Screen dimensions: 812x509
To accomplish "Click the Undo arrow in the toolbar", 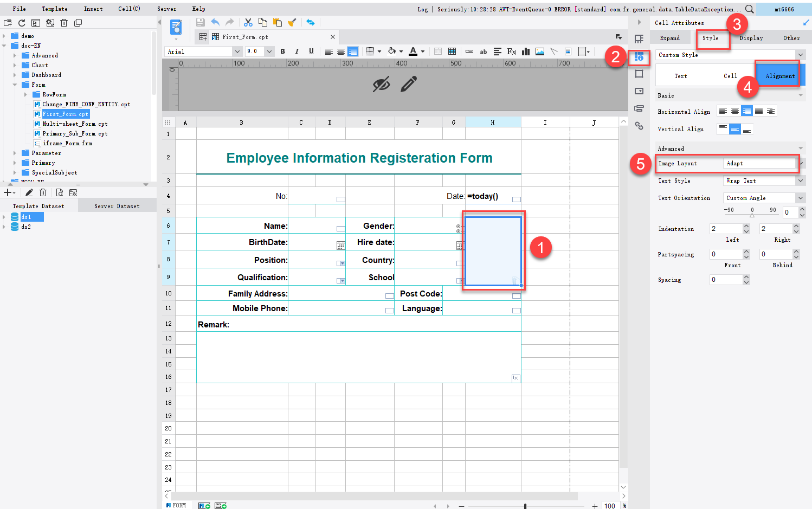I will 215,22.
